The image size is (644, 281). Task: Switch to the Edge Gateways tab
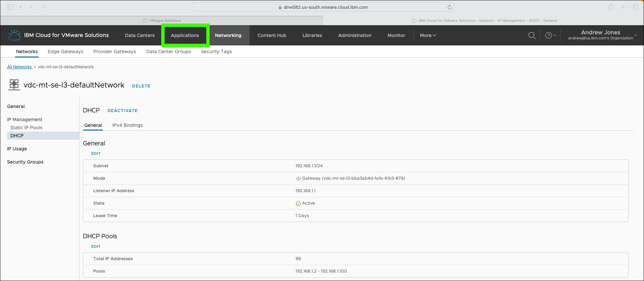[x=66, y=51]
